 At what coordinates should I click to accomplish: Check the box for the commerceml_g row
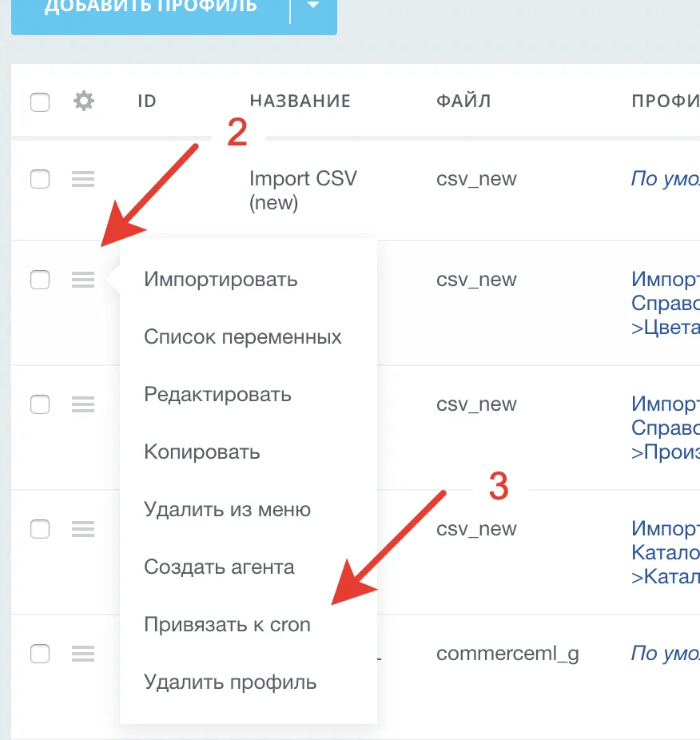pyautogui.click(x=40, y=653)
